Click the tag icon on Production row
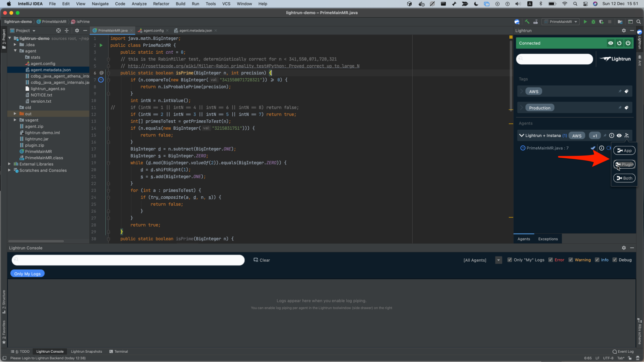Screen dimensions: 644x362 point(626,108)
